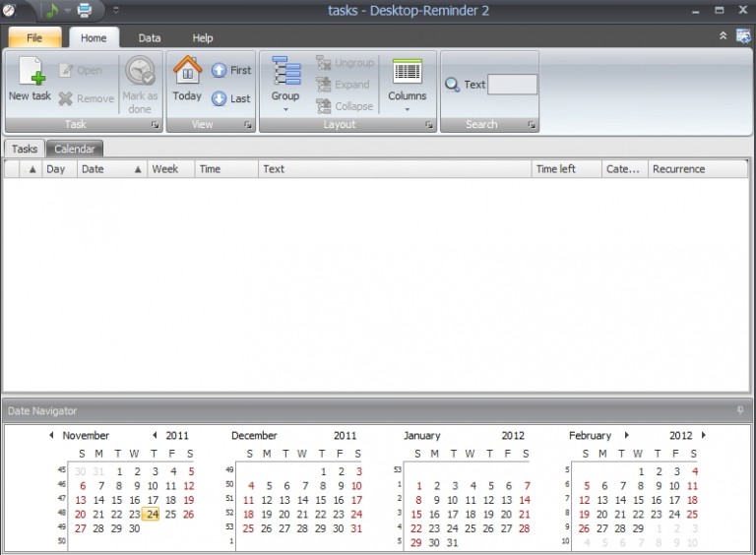Go to previous month before November
Viewport: 756px width, 555px height.
51,435
